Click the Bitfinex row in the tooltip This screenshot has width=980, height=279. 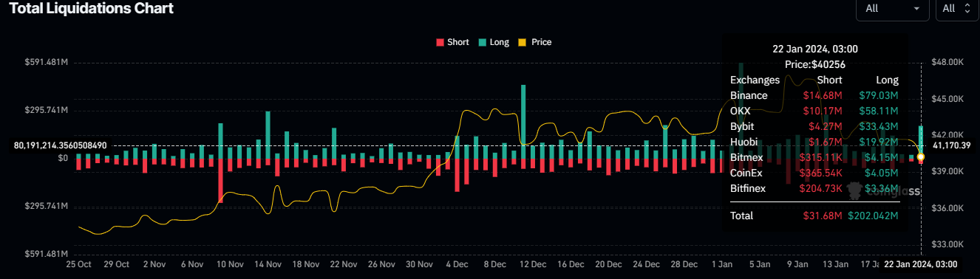814,188
